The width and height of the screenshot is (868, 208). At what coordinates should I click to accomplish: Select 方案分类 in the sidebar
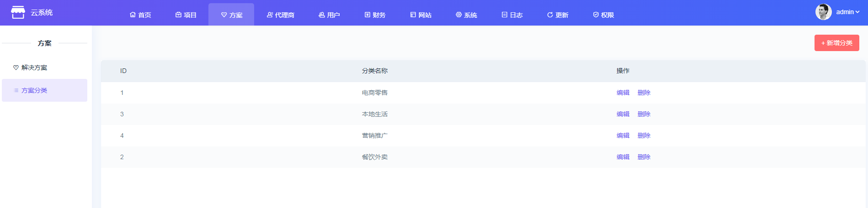[x=44, y=90]
